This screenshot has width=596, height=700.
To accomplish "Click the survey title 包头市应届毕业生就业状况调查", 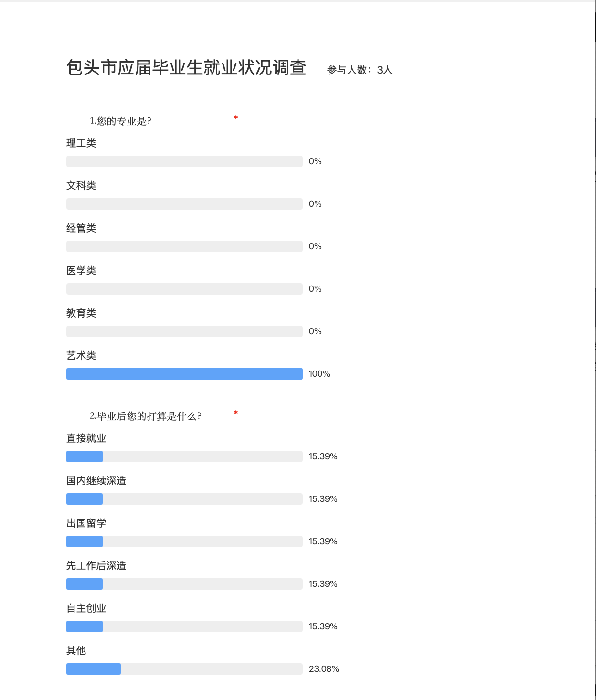I will 186,68.
